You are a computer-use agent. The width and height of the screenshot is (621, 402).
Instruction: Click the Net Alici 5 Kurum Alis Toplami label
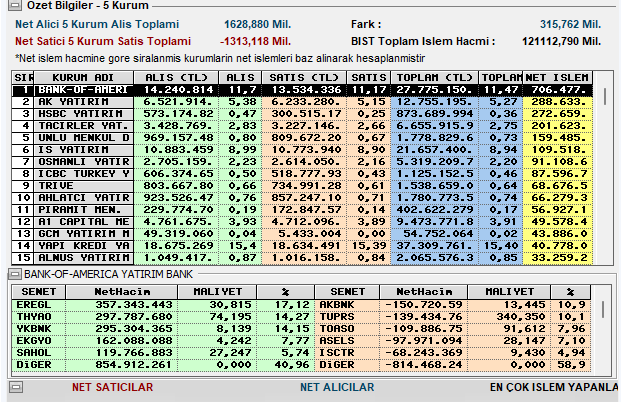[x=97, y=24]
